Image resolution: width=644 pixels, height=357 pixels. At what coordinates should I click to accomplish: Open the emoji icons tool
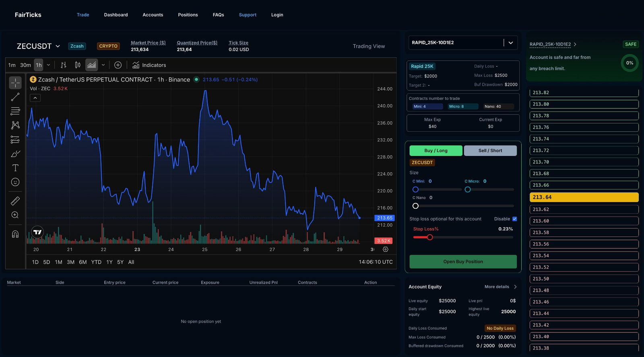tap(15, 182)
